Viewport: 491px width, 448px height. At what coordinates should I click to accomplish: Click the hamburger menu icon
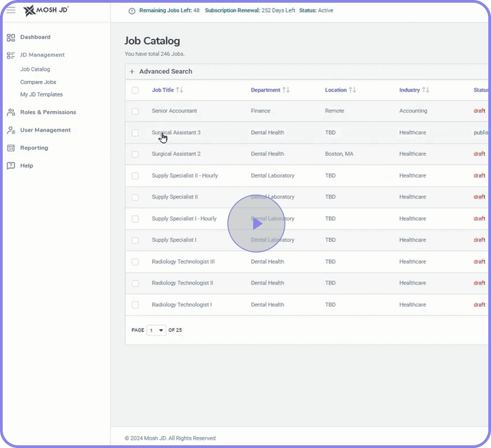pyautogui.click(x=11, y=10)
